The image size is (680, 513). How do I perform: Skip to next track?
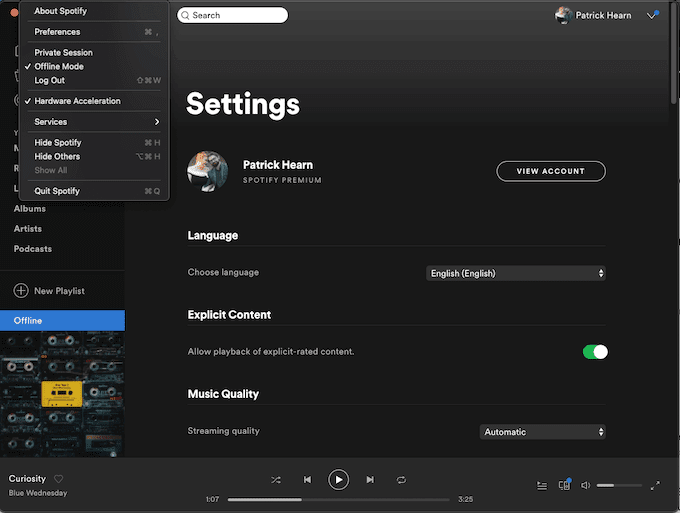point(370,480)
